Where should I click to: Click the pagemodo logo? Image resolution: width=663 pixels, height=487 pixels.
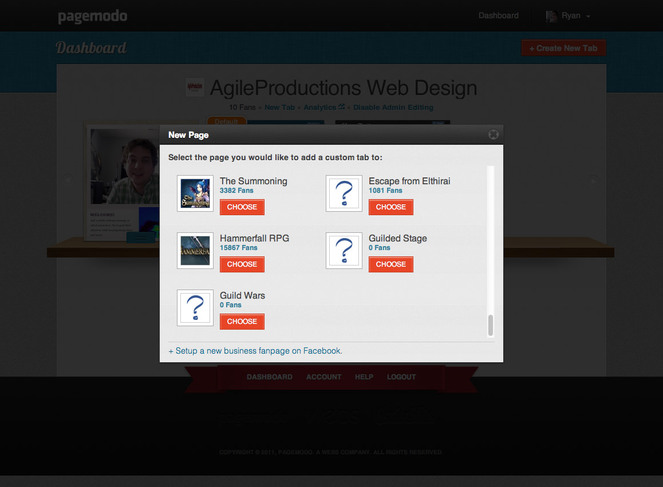pyautogui.click(x=93, y=16)
